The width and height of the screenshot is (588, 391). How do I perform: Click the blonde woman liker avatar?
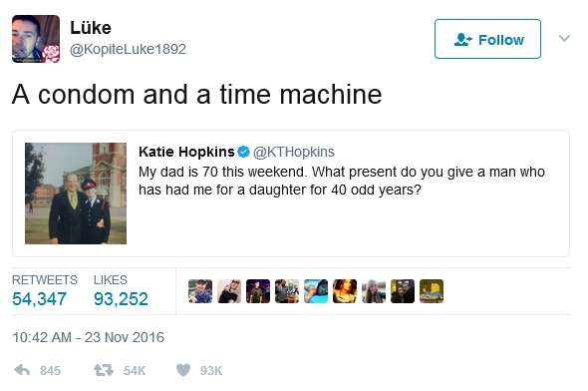pyautogui.click(x=374, y=291)
